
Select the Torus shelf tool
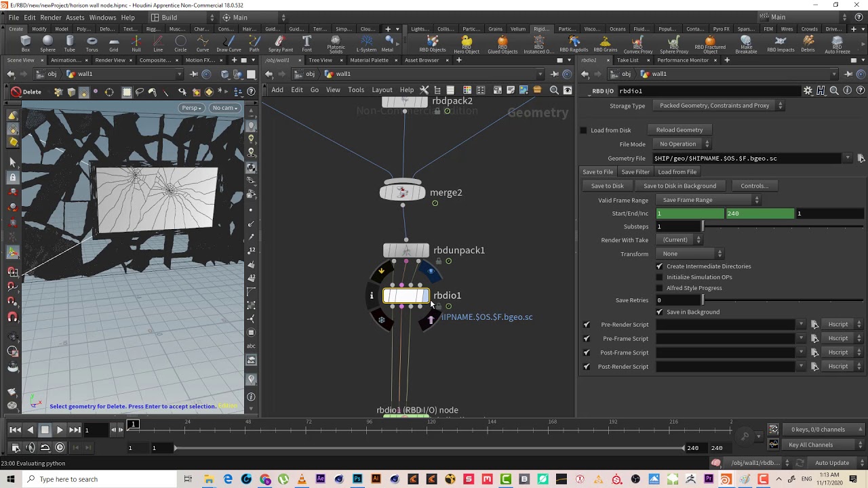click(x=92, y=44)
